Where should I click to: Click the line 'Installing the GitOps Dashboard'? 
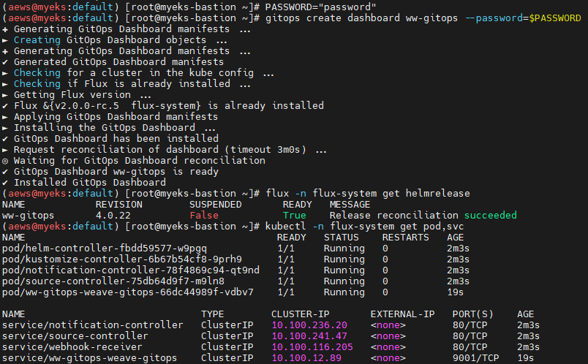105,127
